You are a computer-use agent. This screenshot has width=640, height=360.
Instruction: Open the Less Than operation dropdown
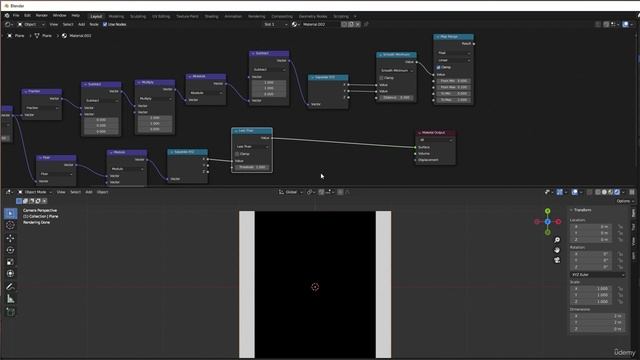point(252,147)
